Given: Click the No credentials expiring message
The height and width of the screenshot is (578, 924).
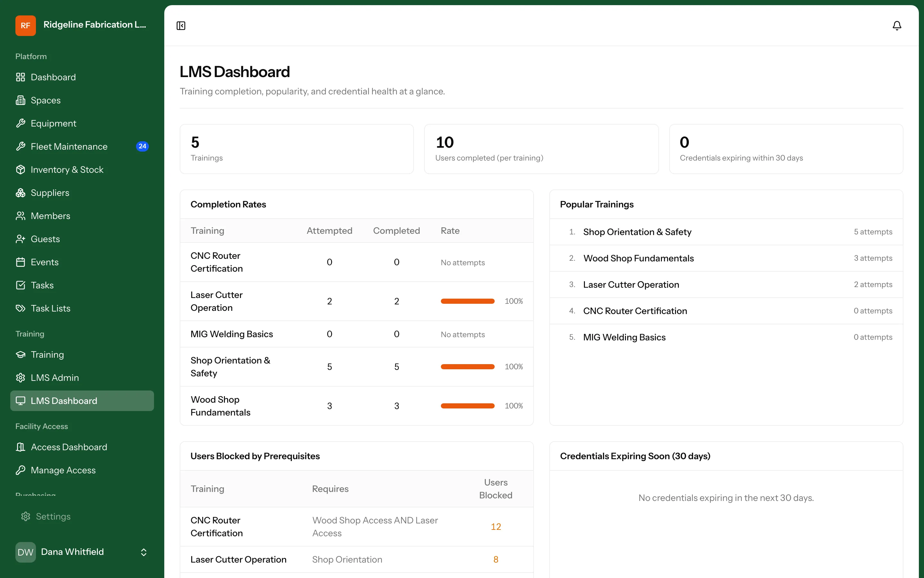Looking at the screenshot, I should tap(726, 498).
